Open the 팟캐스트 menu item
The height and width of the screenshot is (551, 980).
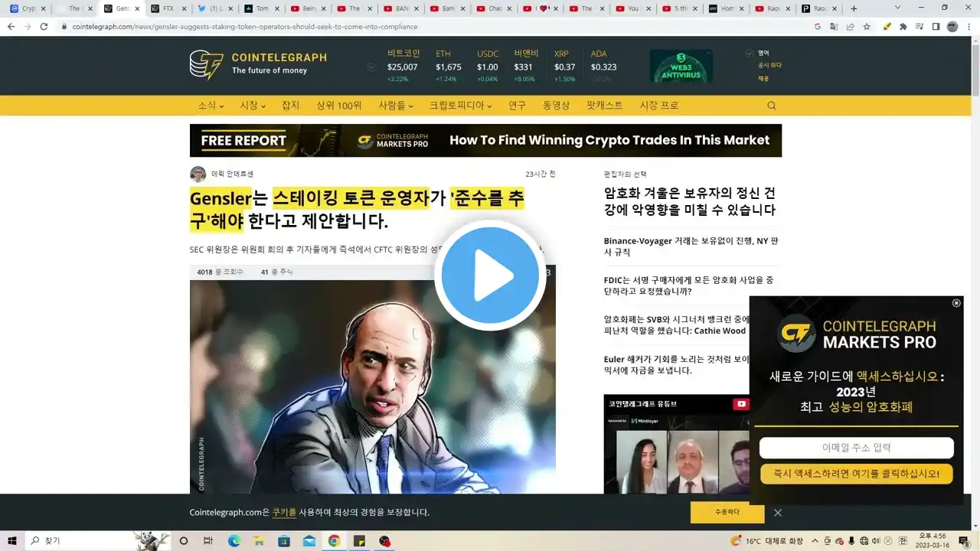click(605, 106)
